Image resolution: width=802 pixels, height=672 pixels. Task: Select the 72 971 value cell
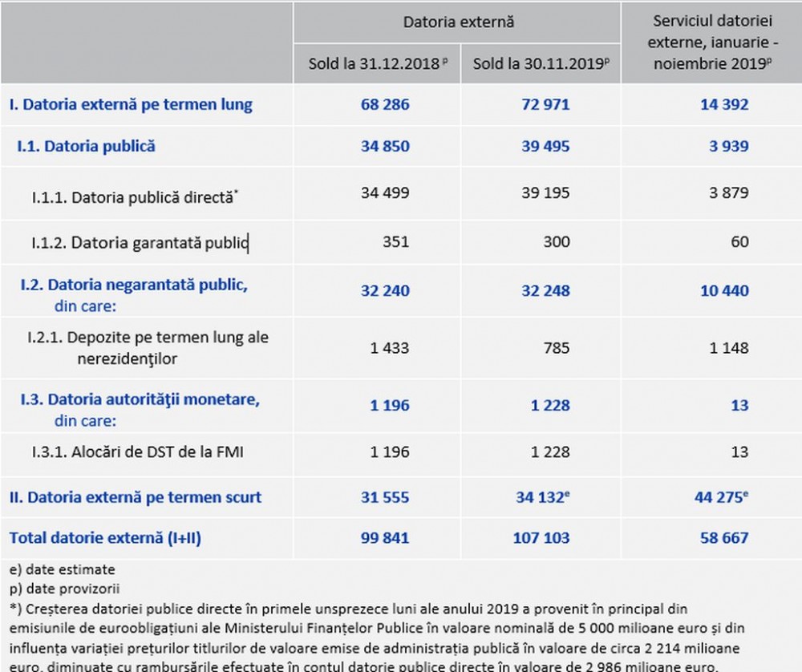pyautogui.click(x=545, y=105)
